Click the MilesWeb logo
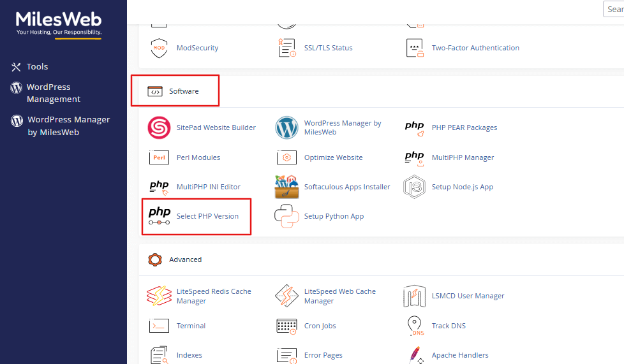 (x=58, y=23)
